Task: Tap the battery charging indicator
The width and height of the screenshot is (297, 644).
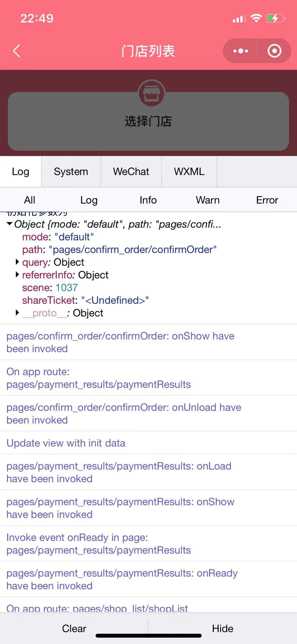Action: 275,19
